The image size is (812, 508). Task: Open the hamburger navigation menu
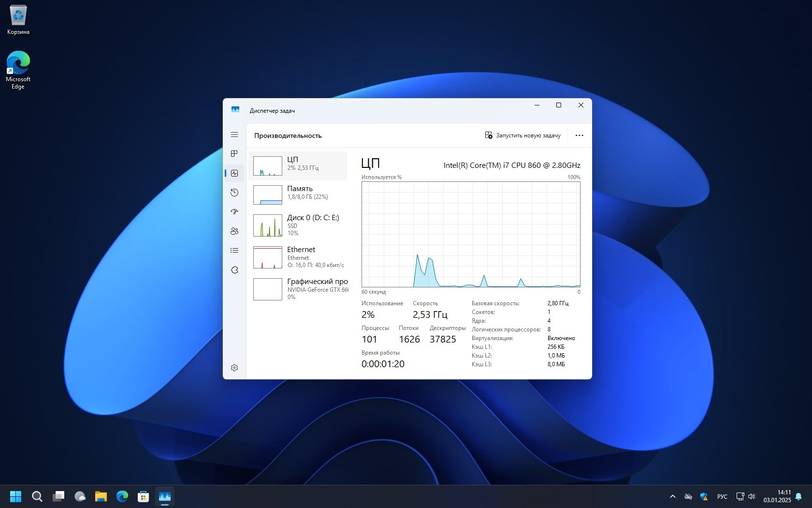(234, 135)
